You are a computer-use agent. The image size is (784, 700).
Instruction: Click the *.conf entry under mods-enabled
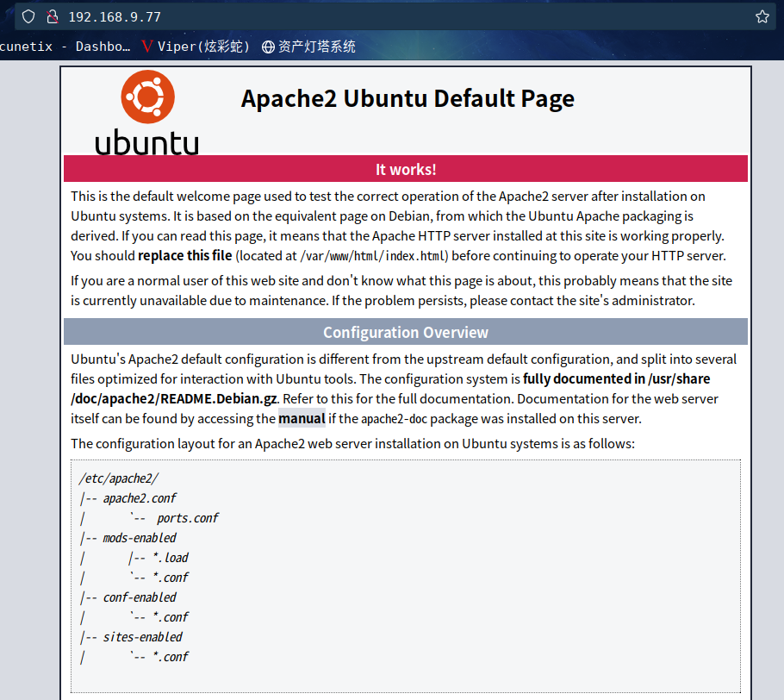(171, 578)
